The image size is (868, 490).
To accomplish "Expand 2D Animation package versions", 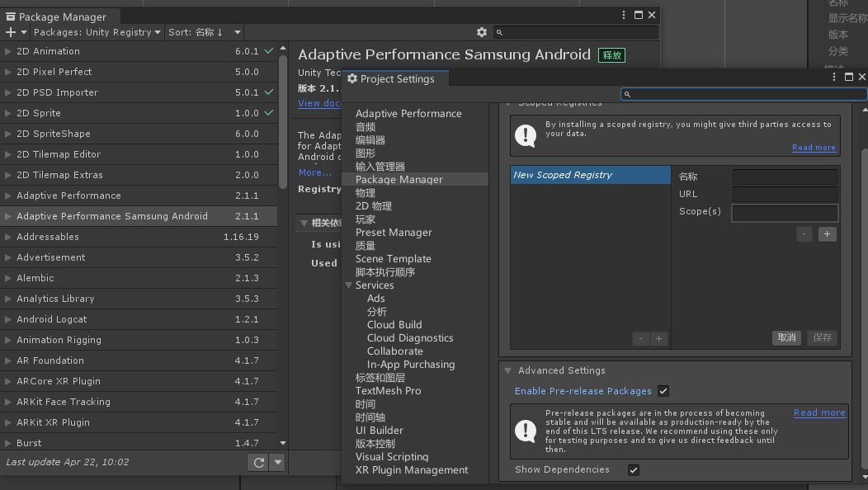I will click(x=7, y=51).
